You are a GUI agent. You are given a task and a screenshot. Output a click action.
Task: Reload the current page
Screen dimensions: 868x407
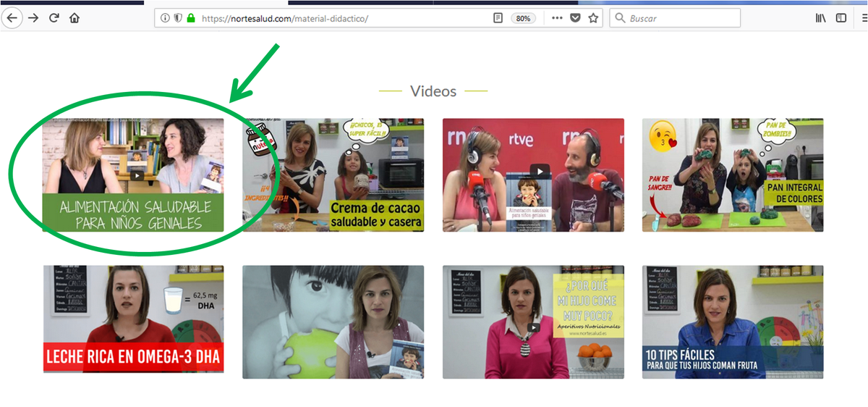coord(54,18)
